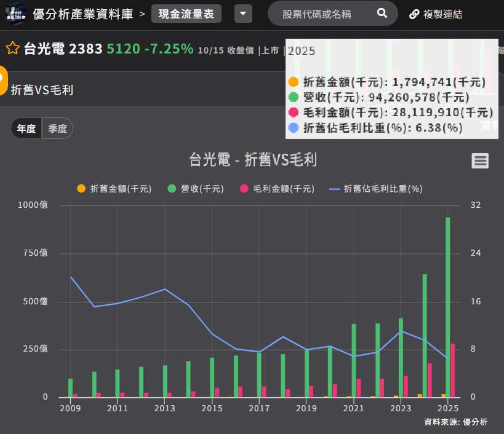Click chart title 台光電 - 折舊VS毛利
Image resolution: width=504 pixels, height=434 pixels.
point(253,160)
